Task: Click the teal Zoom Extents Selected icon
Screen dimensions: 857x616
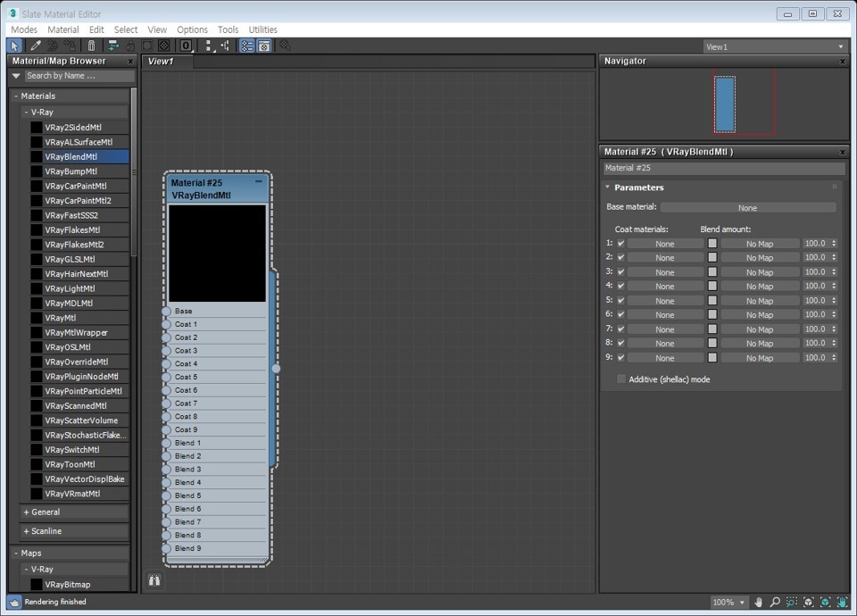Action: tap(825, 602)
